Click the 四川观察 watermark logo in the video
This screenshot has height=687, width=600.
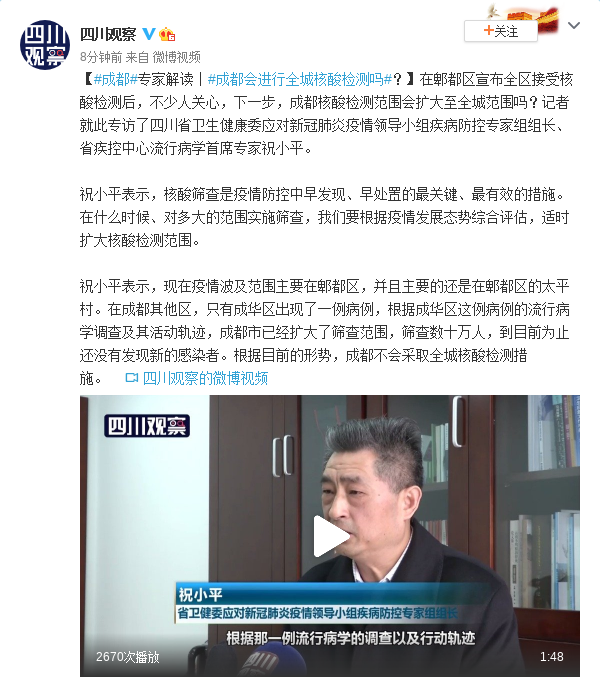pyautogui.click(x=147, y=425)
